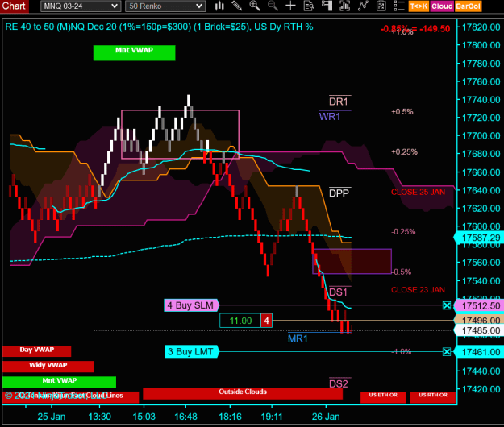This screenshot has width=504, height=427.
Task: Open the chart trader icon
Action: tap(327, 6)
